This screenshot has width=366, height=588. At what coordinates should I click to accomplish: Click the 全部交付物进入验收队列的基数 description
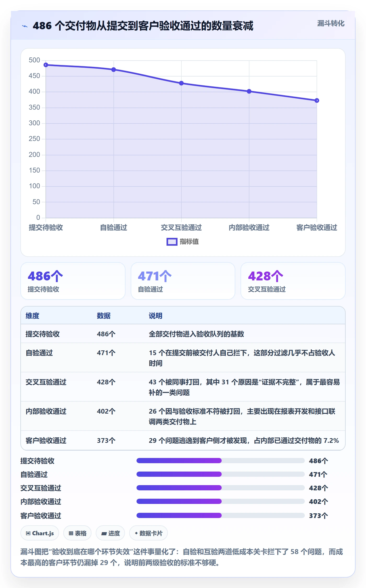tap(196, 334)
